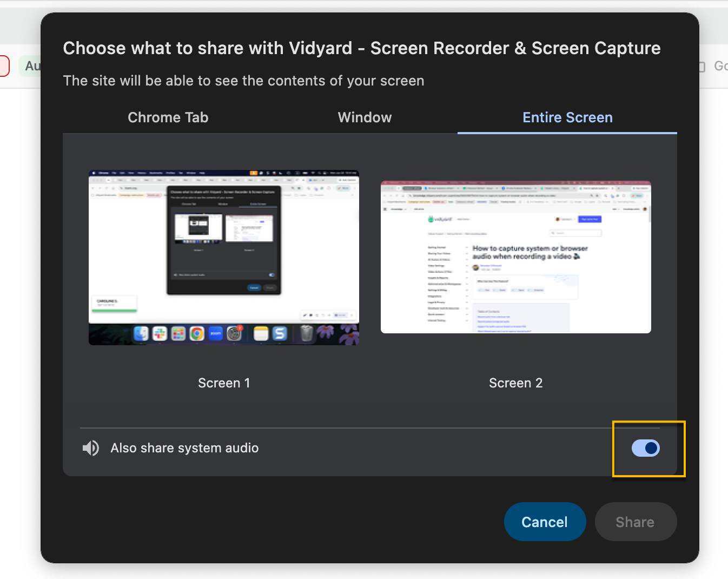Click the Screen 2 label
Screen dimensions: 728x579
pyautogui.click(x=515, y=383)
